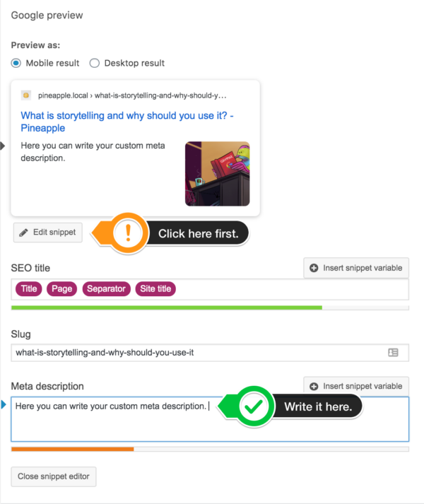424x504 pixels.
Task: Click the plus icon beside SEO title variable
Action: click(314, 268)
